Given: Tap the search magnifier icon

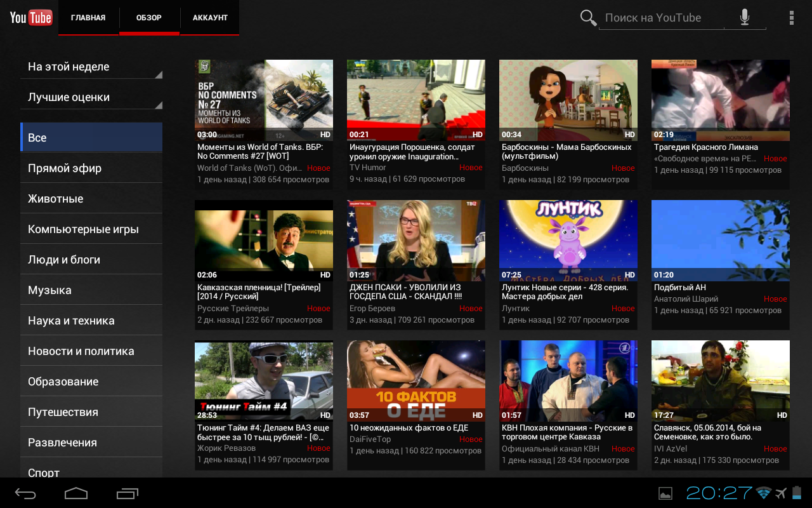Looking at the screenshot, I should pos(589,18).
